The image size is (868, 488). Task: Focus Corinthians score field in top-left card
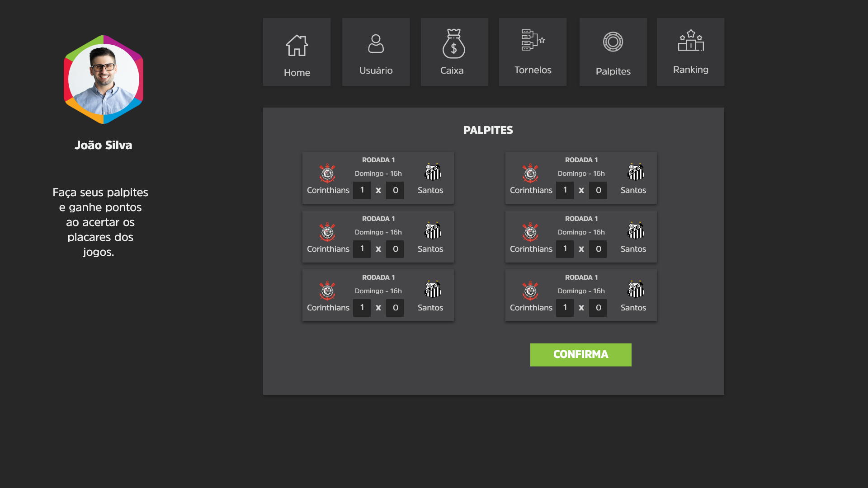[x=362, y=190]
